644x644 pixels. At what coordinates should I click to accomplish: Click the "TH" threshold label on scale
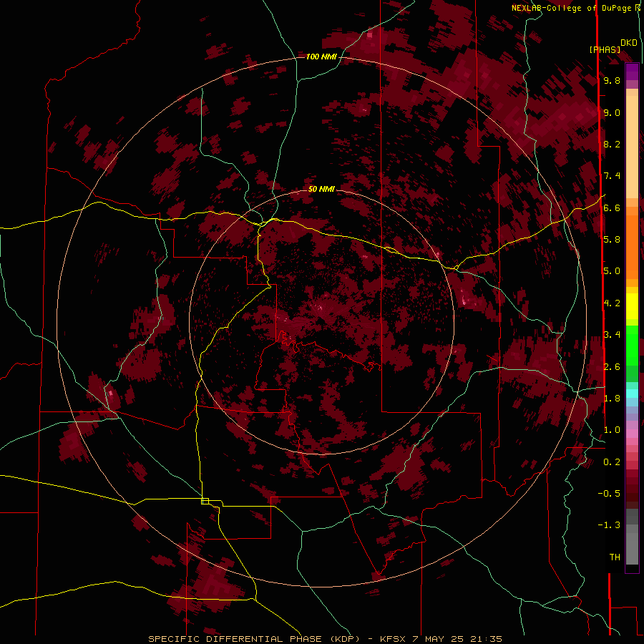(615, 557)
